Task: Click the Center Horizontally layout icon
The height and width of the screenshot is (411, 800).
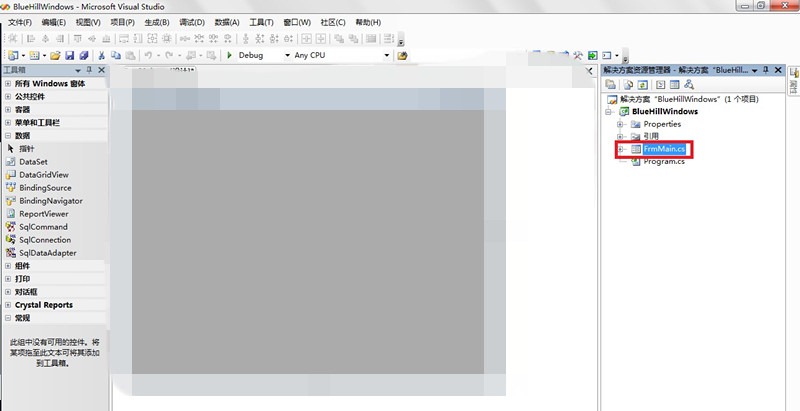Action: [306, 39]
